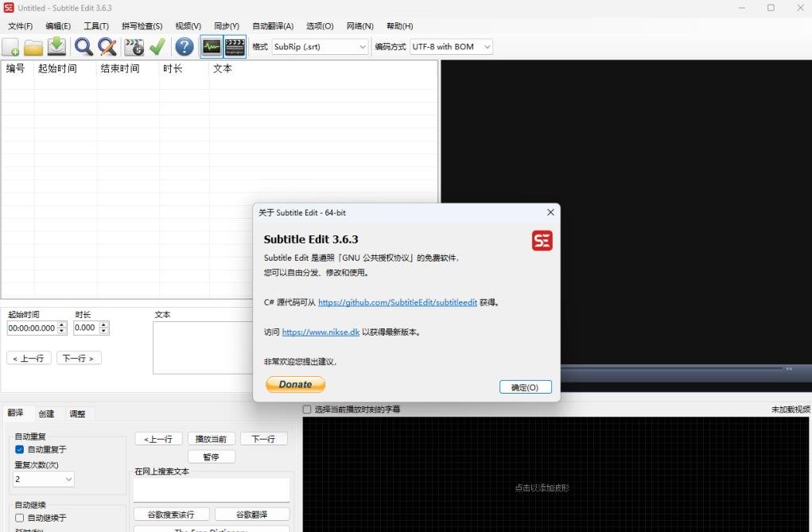
Task: Open the 编辑(E) menu
Action: coord(58,26)
